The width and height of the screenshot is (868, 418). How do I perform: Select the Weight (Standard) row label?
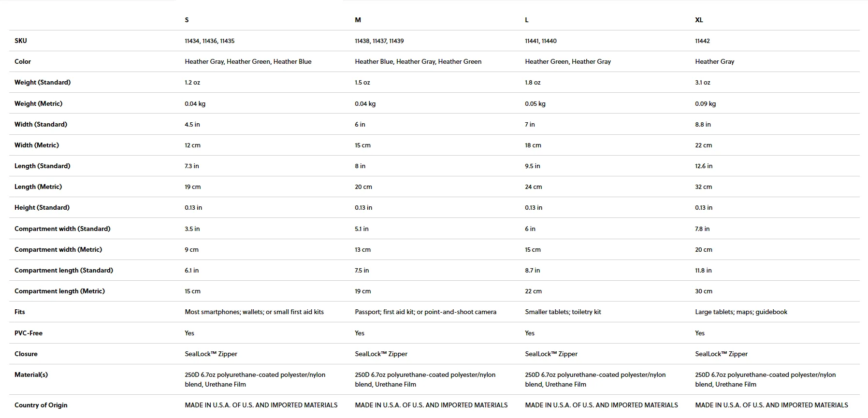pyautogui.click(x=43, y=82)
